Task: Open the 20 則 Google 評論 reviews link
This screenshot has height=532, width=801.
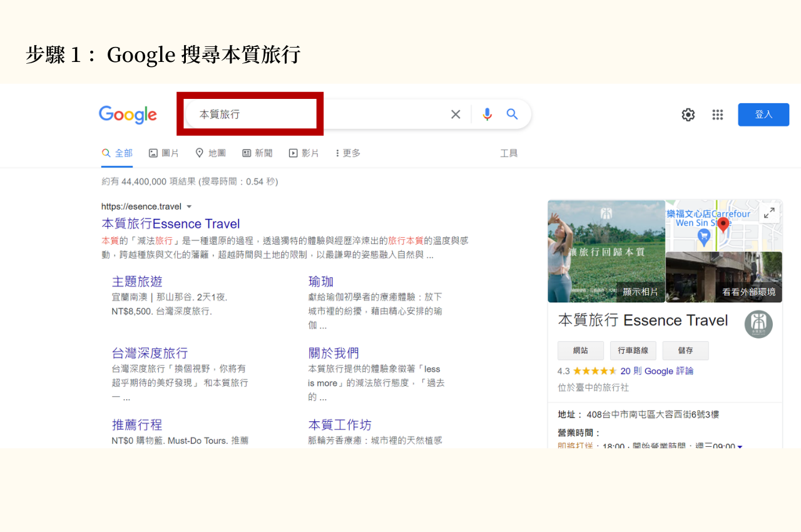Action: tap(657, 371)
